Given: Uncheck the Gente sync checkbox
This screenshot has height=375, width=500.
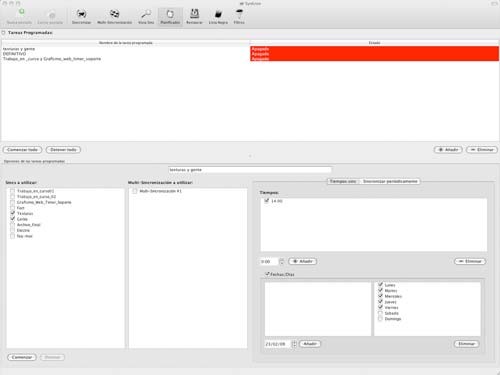Looking at the screenshot, I should click(x=12, y=219).
